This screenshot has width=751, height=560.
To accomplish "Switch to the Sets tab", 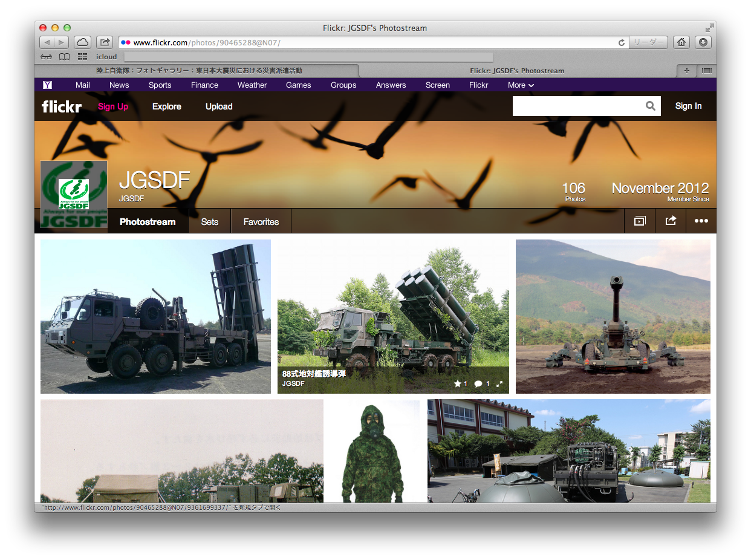I will coord(210,221).
